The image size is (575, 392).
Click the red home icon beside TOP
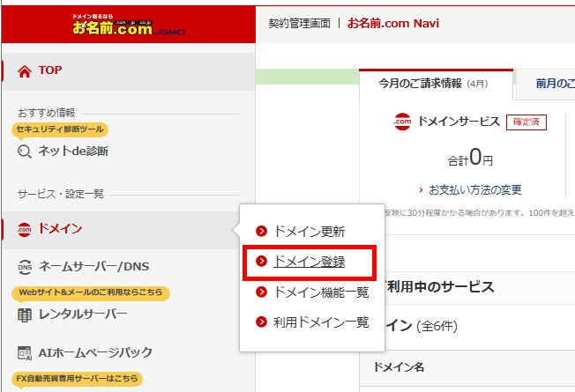(25, 71)
